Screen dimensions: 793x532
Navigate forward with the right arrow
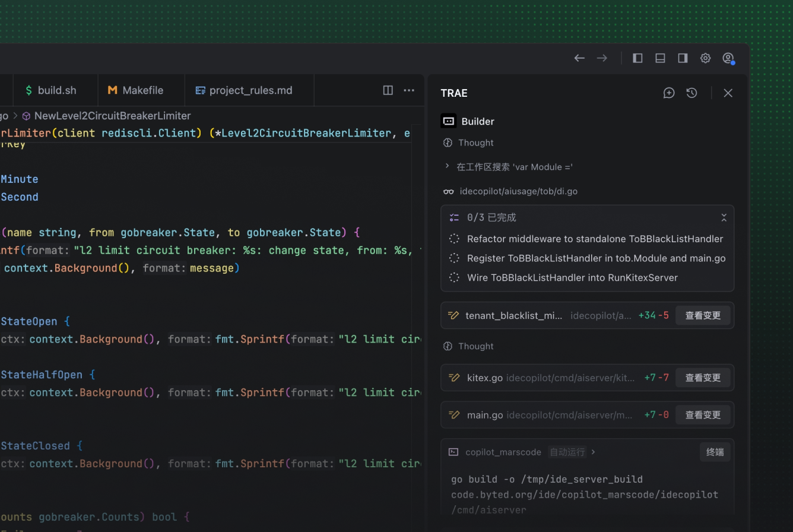602,58
